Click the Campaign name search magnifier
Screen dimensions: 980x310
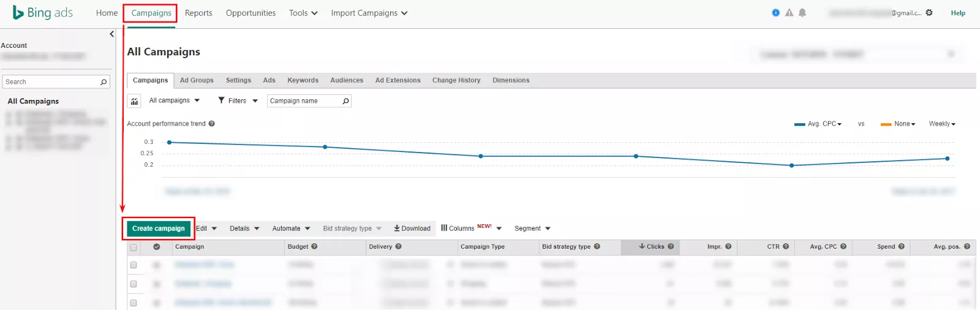tap(345, 101)
